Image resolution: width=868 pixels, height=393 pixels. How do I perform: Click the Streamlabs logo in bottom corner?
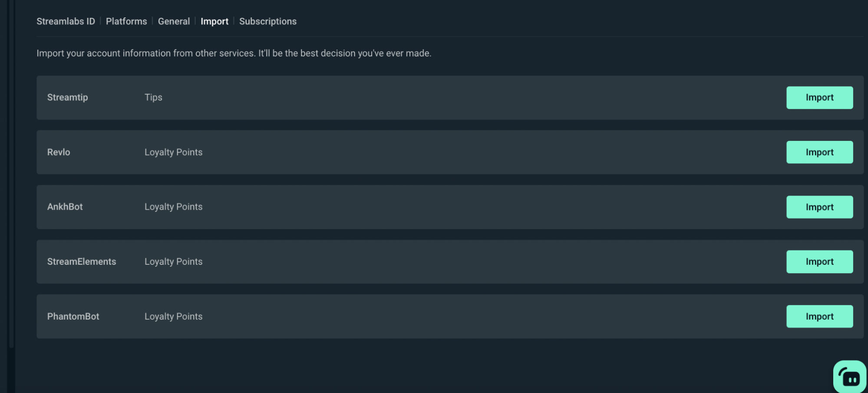(x=850, y=376)
